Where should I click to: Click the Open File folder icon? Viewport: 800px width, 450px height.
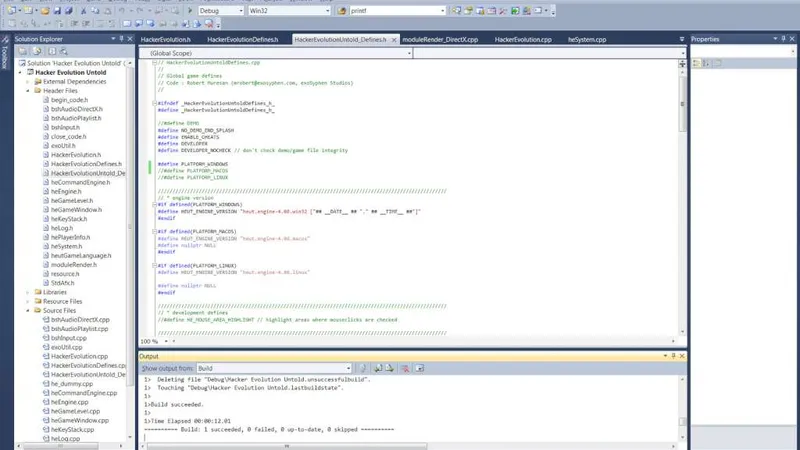pos(45,10)
